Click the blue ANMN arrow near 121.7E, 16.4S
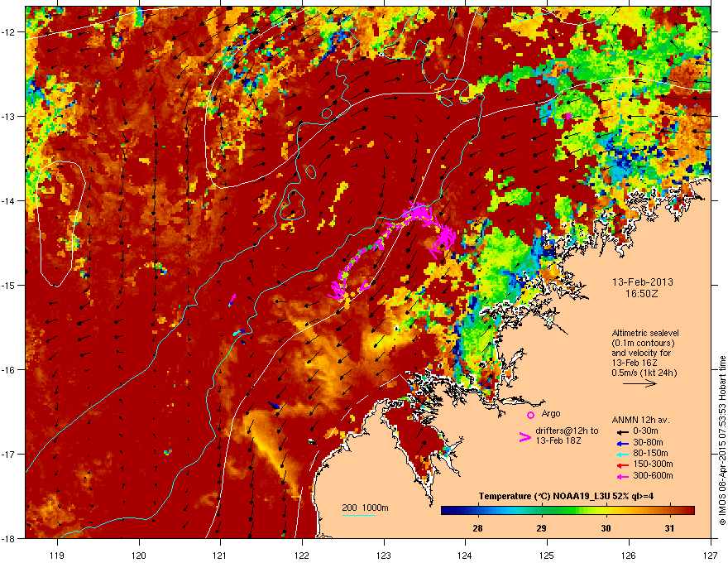Viewport: 728px width, 563px height. [x=274, y=406]
